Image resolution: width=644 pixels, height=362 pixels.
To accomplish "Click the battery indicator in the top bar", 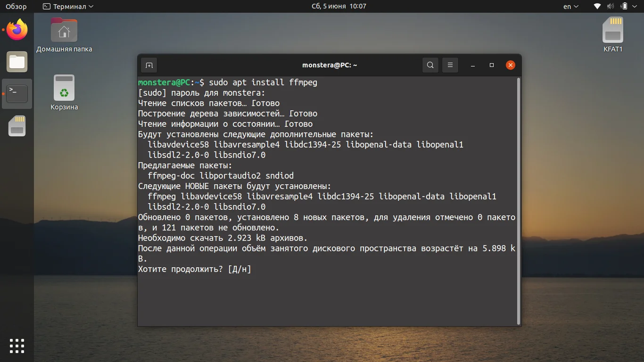I will click(624, 6).
